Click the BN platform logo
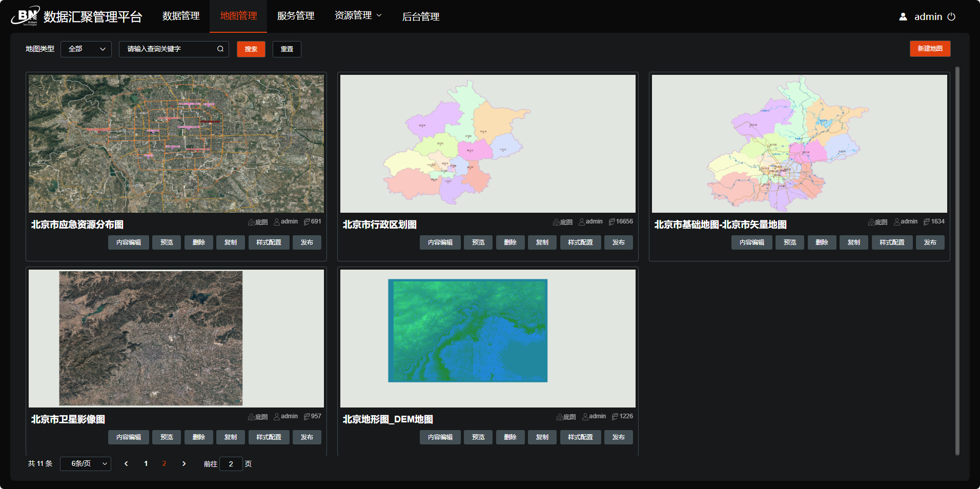Viewport: 980px width, 489px height. tap(25, 16)
